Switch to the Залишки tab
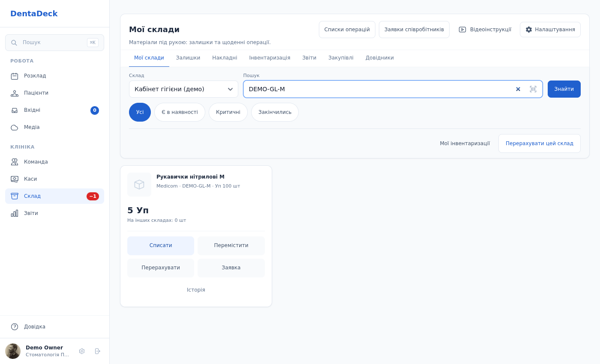600x364 pixels. 188,58
